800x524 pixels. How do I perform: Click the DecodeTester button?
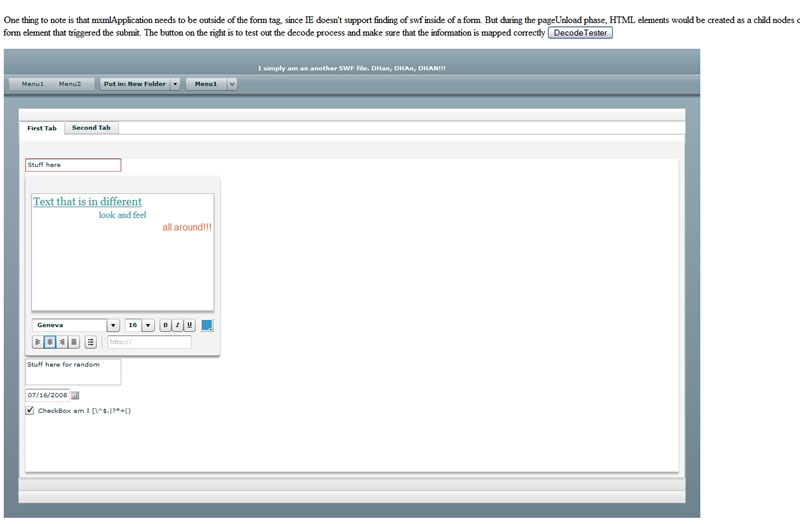[580, 33]
